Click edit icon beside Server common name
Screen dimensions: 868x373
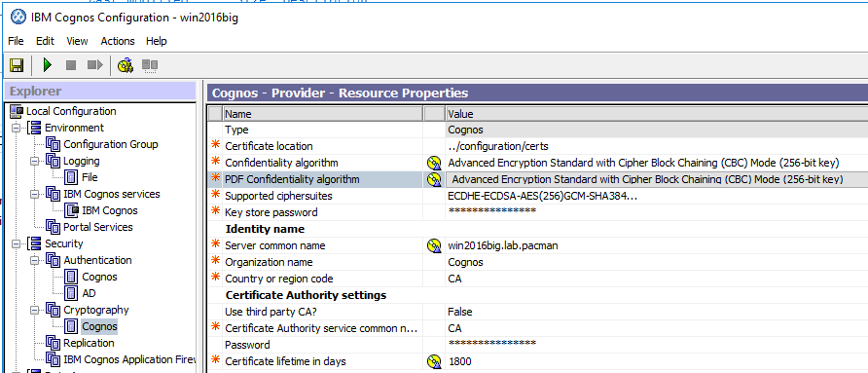click(x=434, y=245)
